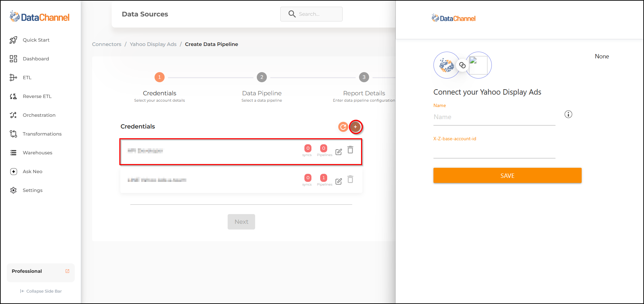
Task: Edit the credential with 1 pipeline
Action: coord(339,182)
